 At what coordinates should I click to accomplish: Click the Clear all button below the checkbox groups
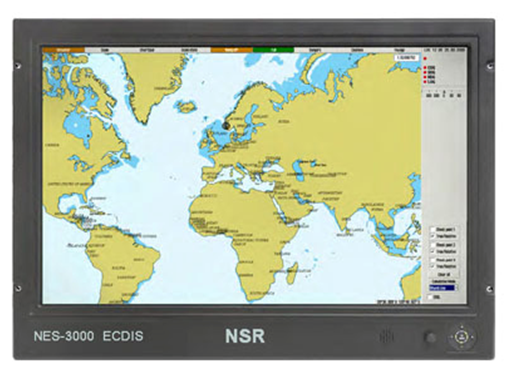[x=444, y=275]
